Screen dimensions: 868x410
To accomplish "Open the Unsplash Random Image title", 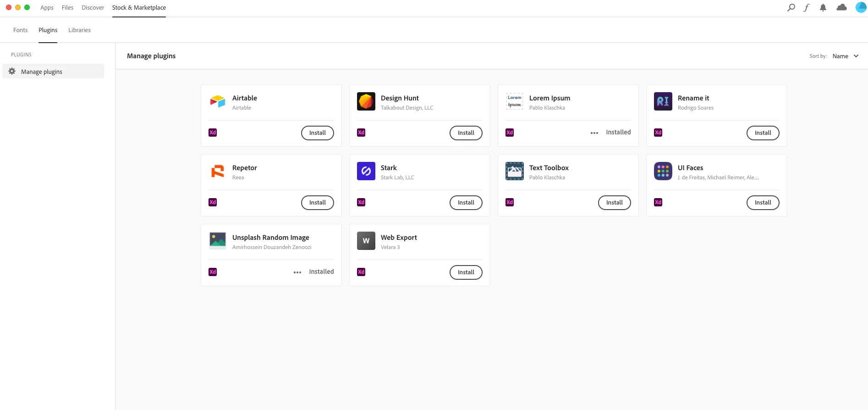I will pos(270,238).
